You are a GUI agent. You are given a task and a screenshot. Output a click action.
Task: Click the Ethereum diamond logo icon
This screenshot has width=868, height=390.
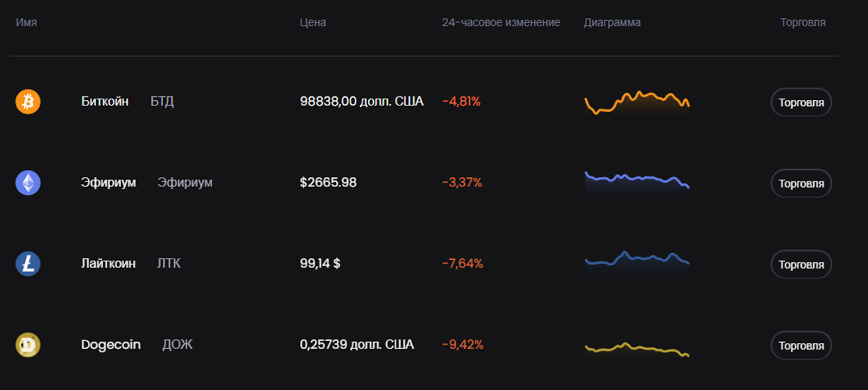[x=28, y=183]
